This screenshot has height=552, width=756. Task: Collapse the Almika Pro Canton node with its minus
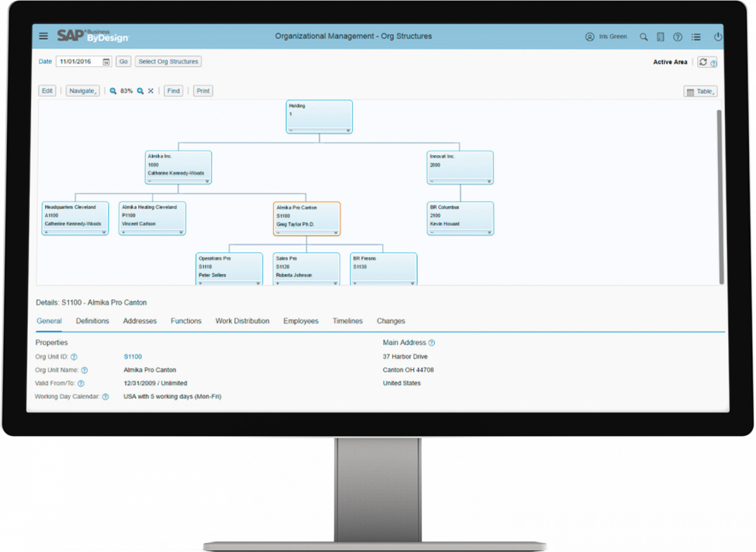pyautogui.click(x=278, y=233)
